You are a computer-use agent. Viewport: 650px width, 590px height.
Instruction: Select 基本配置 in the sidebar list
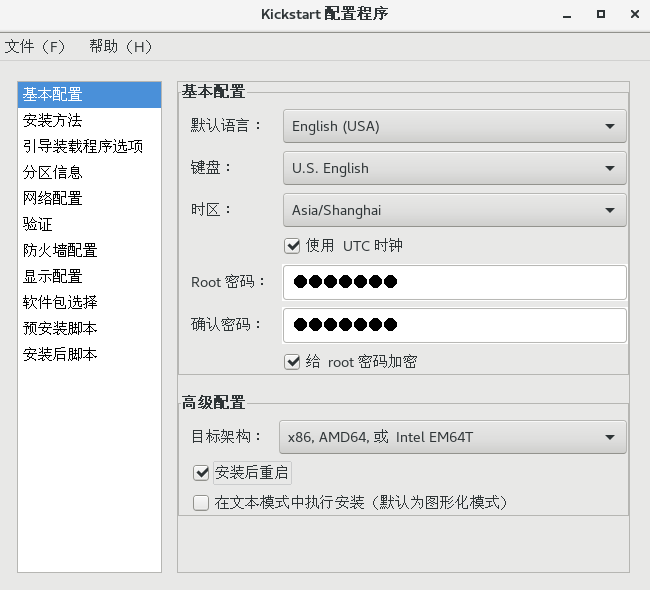pos(90,95)
